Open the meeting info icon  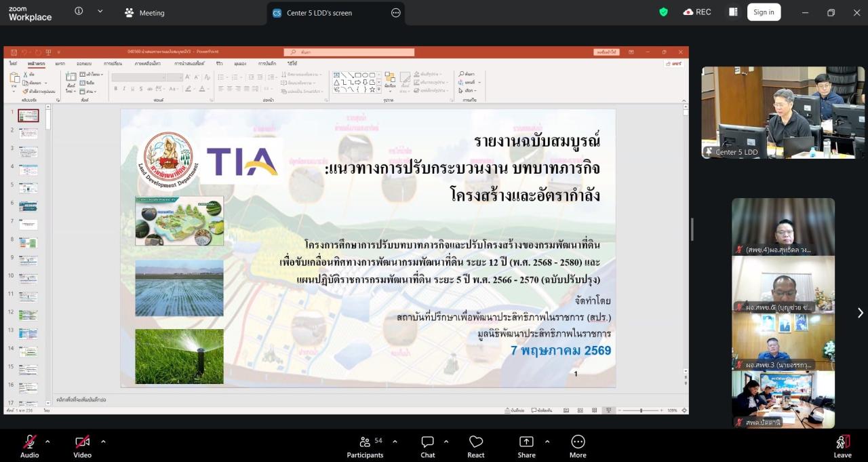coord(79,12)
